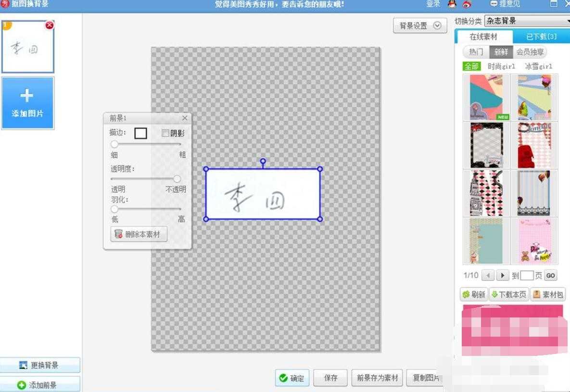Click the Weibo icon in title bar
This screenshot has height=392, width=570.
click(467, 4)
